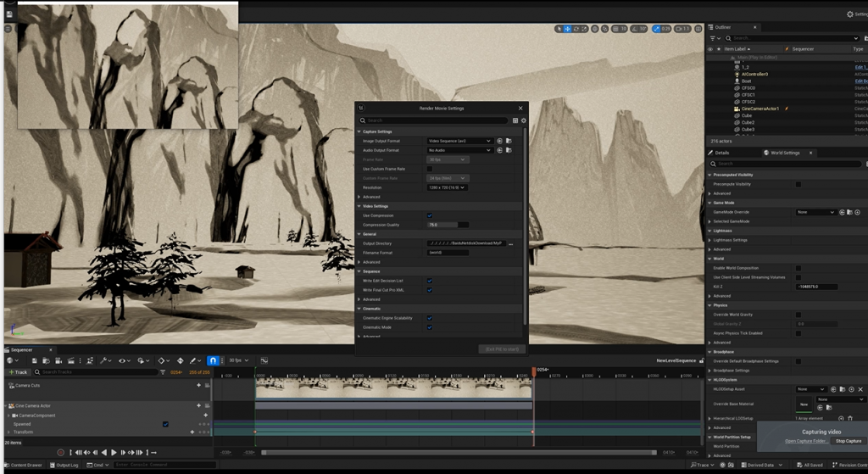
Task: Toggle the Spawned track checkbox
Action: click(165, 424)
